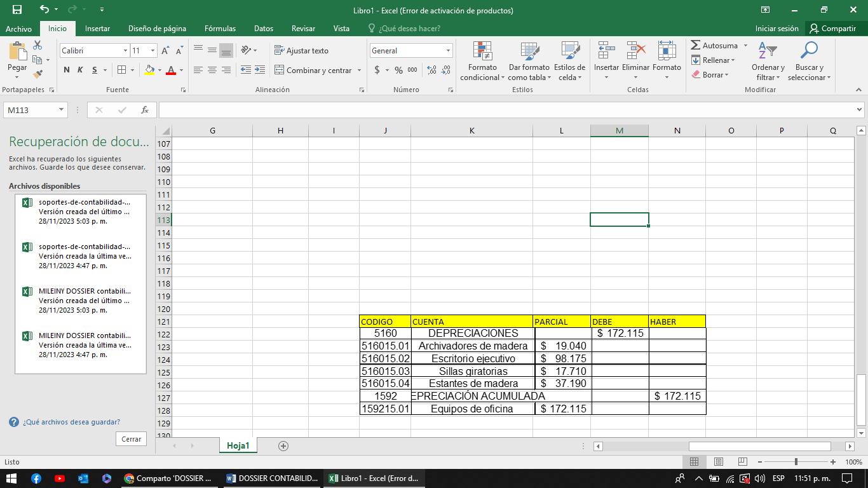Adjust the zoom slider handle
The image size is (868, 488).
(x=796, y=461)
